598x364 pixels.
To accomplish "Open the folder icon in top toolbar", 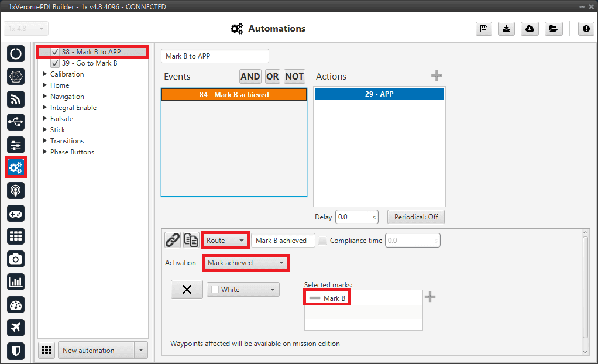I will click(x=552, y=29).
